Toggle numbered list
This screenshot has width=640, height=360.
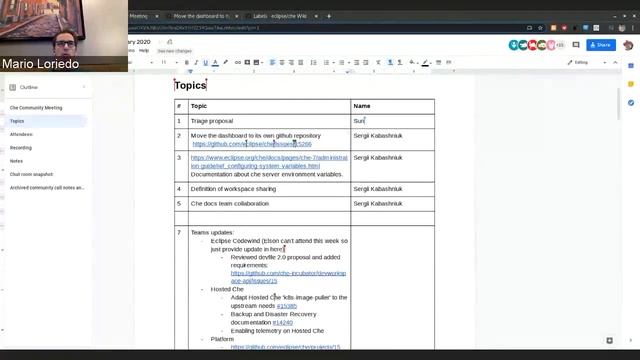(326, 62)
